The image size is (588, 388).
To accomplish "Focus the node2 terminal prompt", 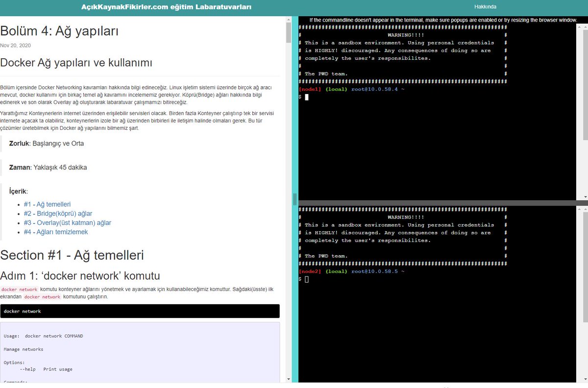I will pyautogui.click(x=307, y=279).
